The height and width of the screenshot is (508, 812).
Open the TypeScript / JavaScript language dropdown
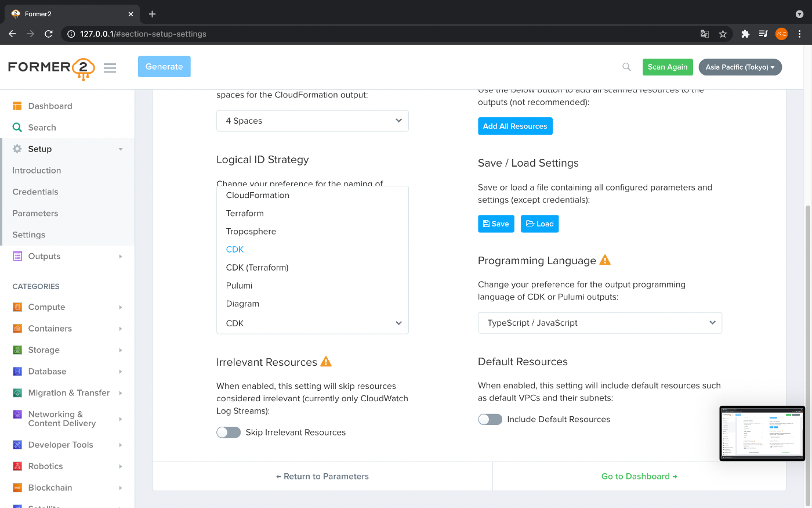click(600, 323)
